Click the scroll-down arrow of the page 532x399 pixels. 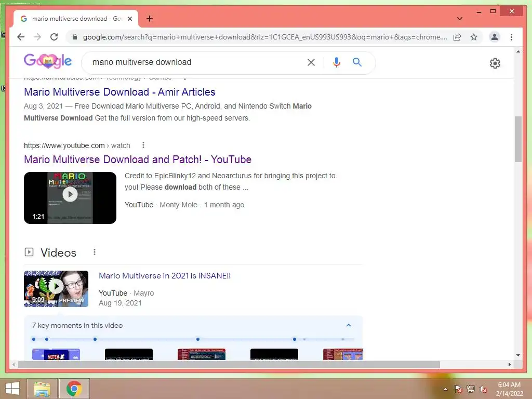pos(518,355)
